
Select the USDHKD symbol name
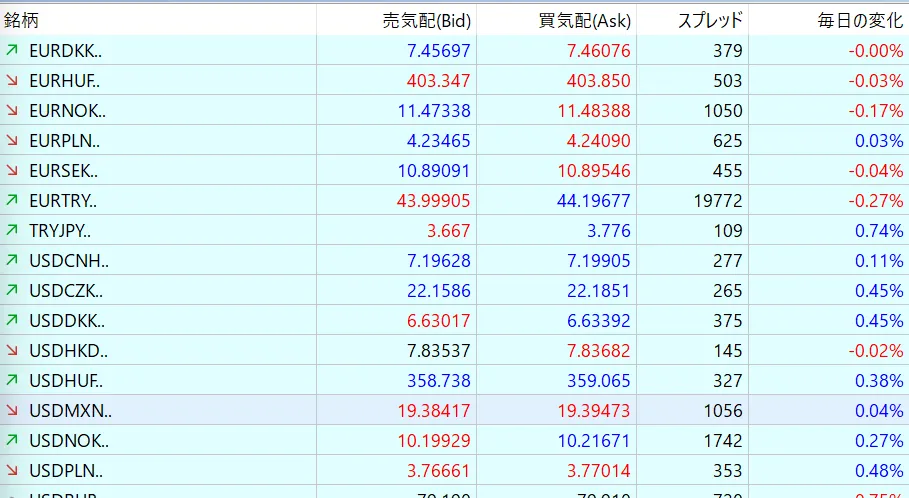pos(68,351)
